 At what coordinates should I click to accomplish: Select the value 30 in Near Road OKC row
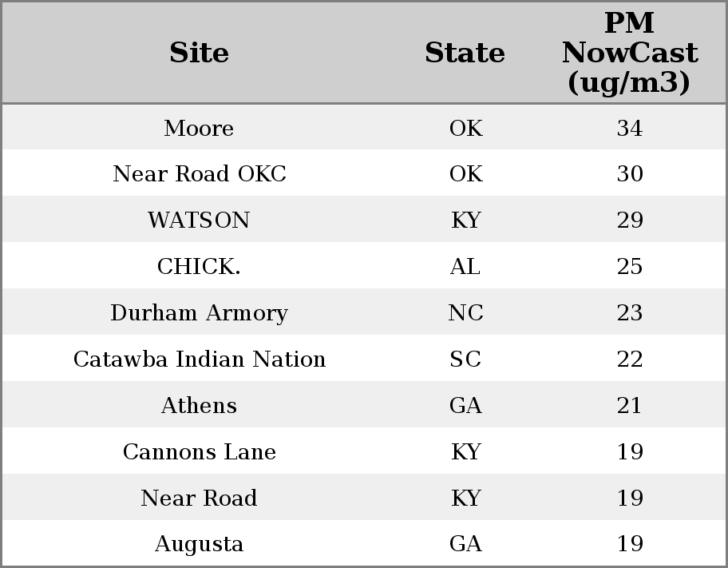coord(629,174)
